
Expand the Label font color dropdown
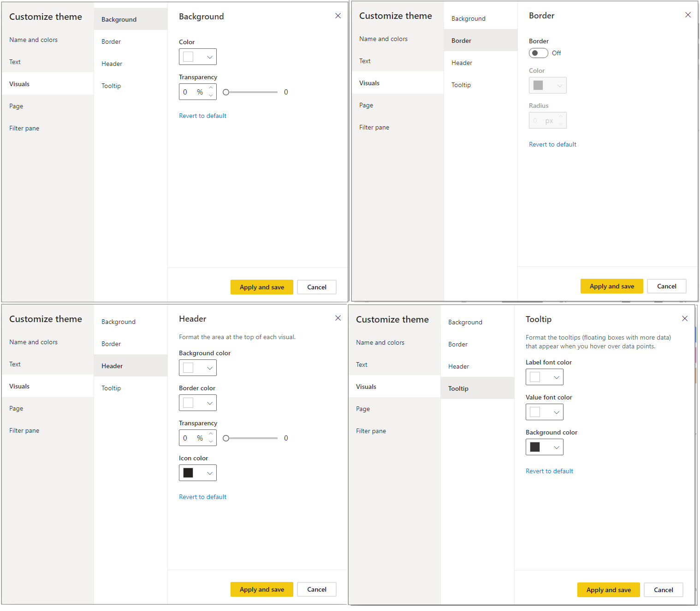tap(545, 377)
